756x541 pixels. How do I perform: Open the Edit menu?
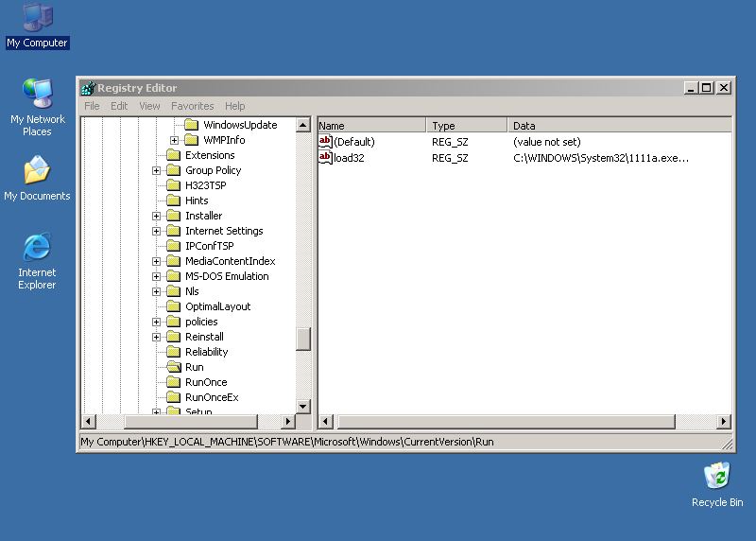pyautogui.click(x=119, y=106)
